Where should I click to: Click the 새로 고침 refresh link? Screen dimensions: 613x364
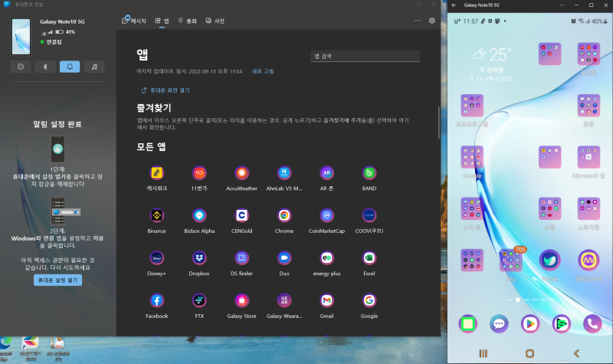click(263, 71)
